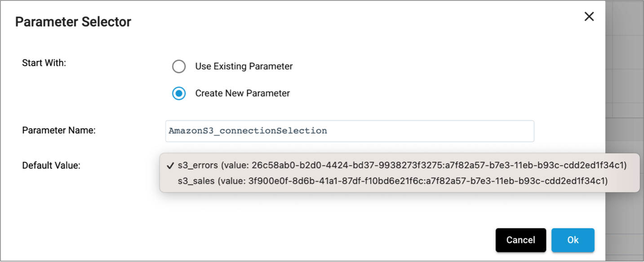
Task: Select the Create New Parameter radio button
Action: (x=179, y=93)
